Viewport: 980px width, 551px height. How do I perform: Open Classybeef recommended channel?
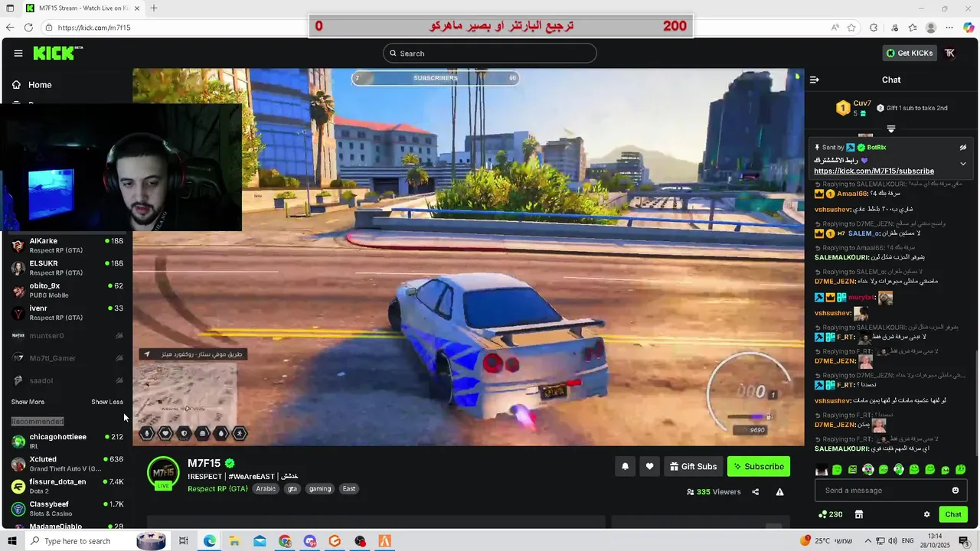[67, 509]
